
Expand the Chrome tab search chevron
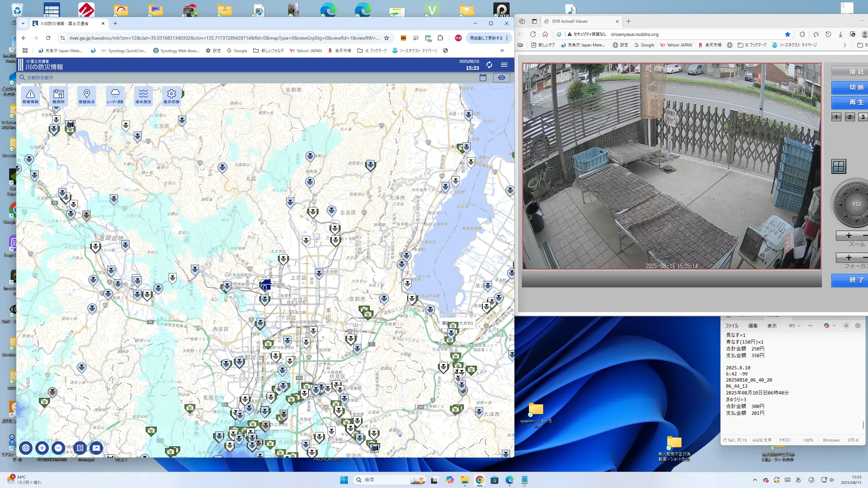(23, 23)
